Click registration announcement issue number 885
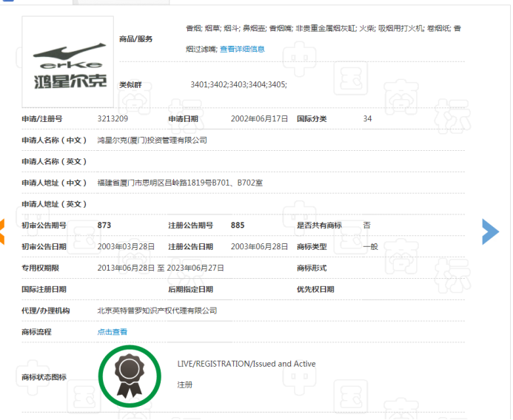 click(238, 225)
